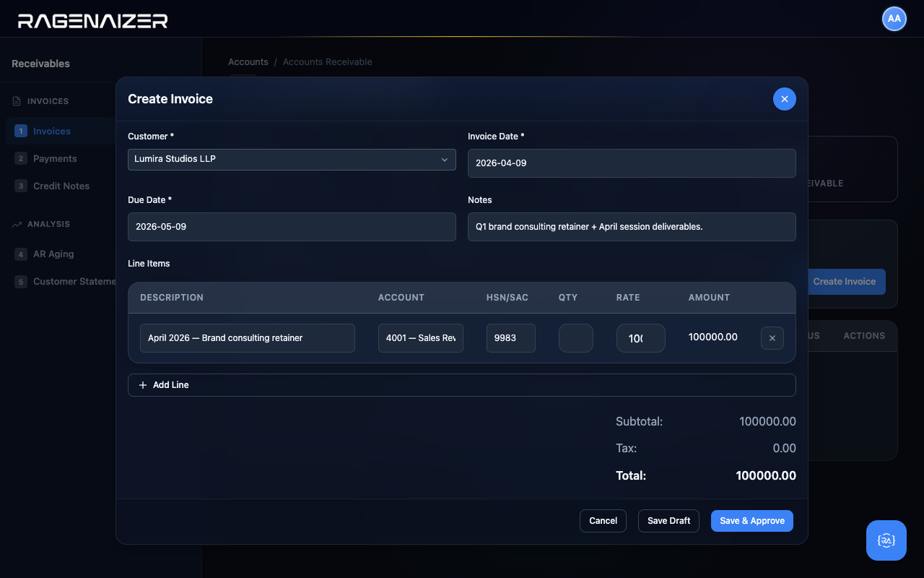
Task: Click the DESCRIPTION column header
Action: (x=172, y=298)
